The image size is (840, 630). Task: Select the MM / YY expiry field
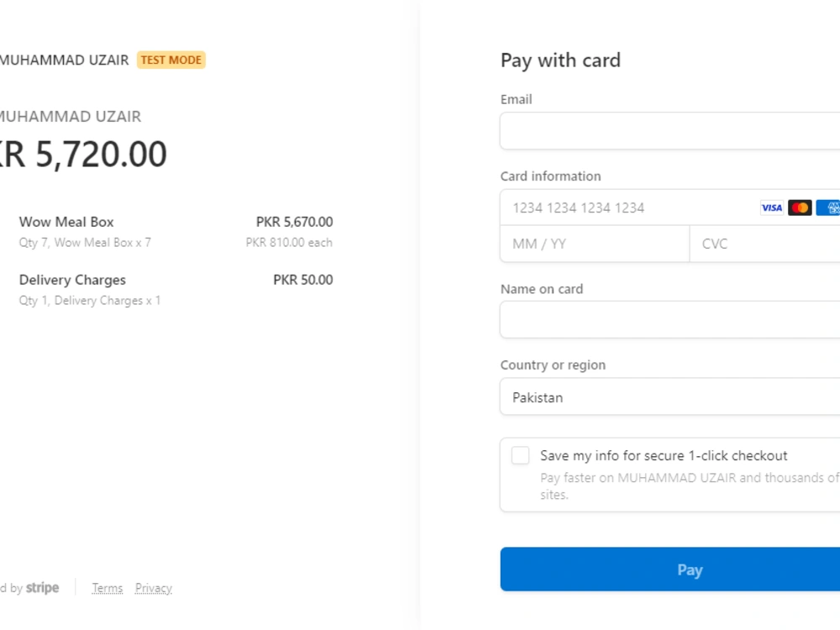pos(595,244)
